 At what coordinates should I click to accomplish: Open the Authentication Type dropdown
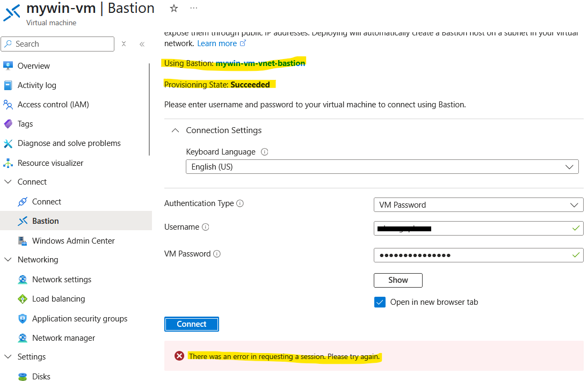(x=478, y=205)
